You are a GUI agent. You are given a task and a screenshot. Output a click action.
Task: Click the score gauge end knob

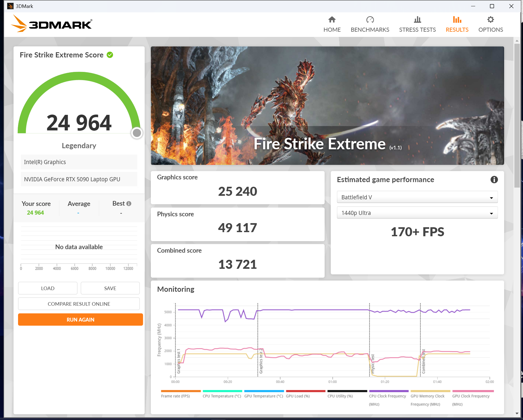coord(137,133)
